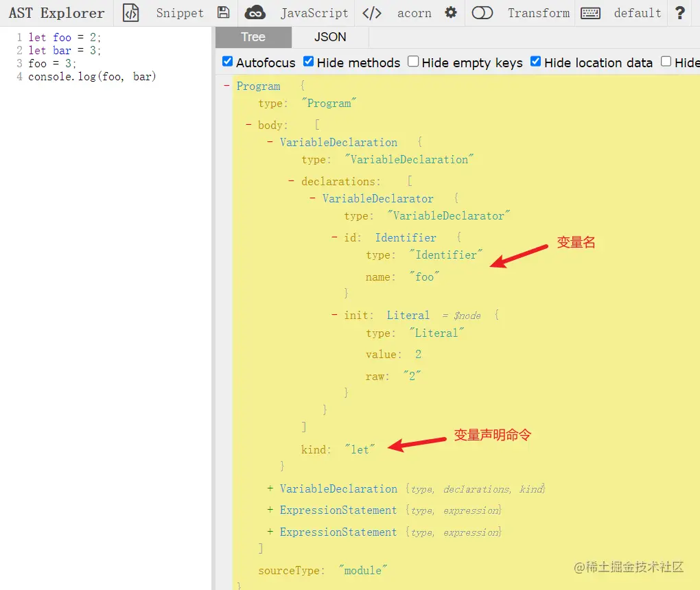This screenshot has height=590, width=700.
Task: Click the AST Explorer logo title
Action: (56, 13)
